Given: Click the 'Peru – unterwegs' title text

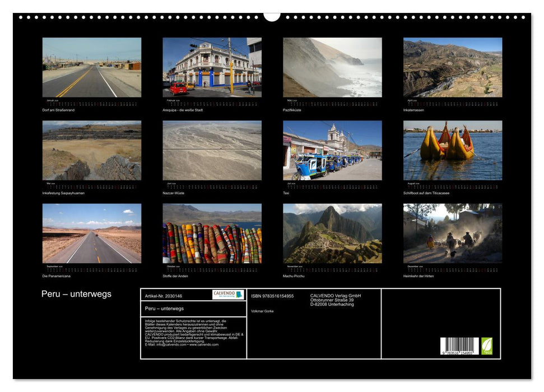Looking at the screenshot, I should click(x=76, y=292).
